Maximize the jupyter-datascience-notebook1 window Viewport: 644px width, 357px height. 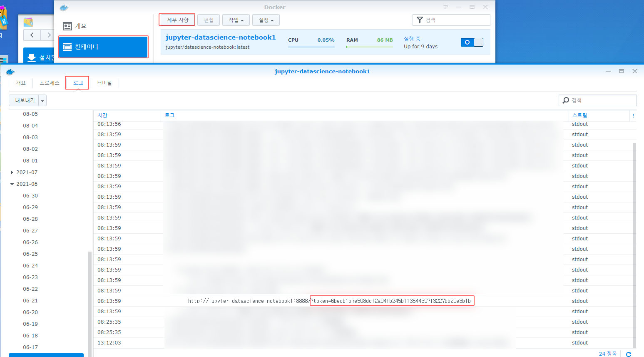tap(622, 71)
